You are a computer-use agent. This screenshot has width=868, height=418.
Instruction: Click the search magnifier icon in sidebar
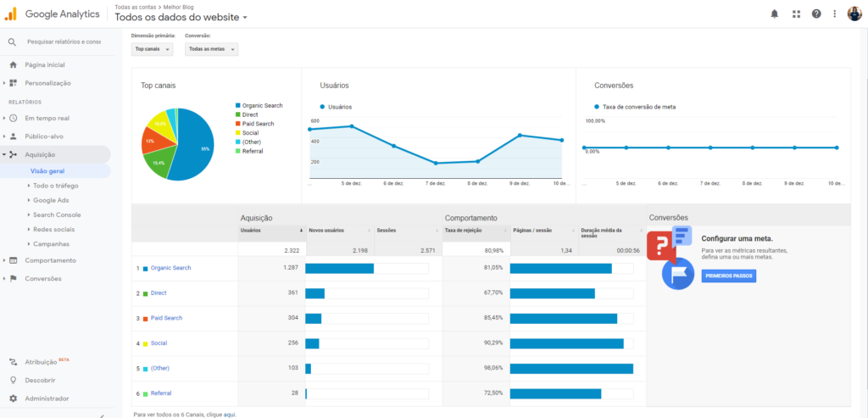pyautogui.click(x=13, y=42)
